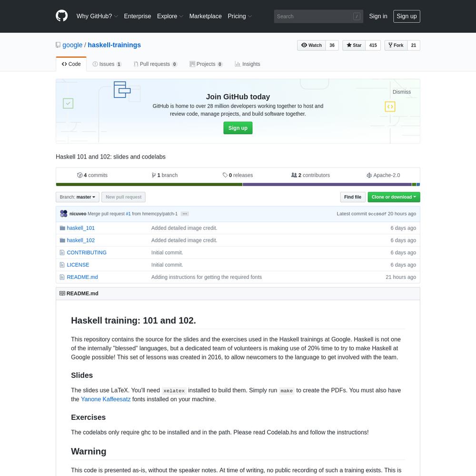
Task: Click the purple segment of language bar
Action: [327, 185]
